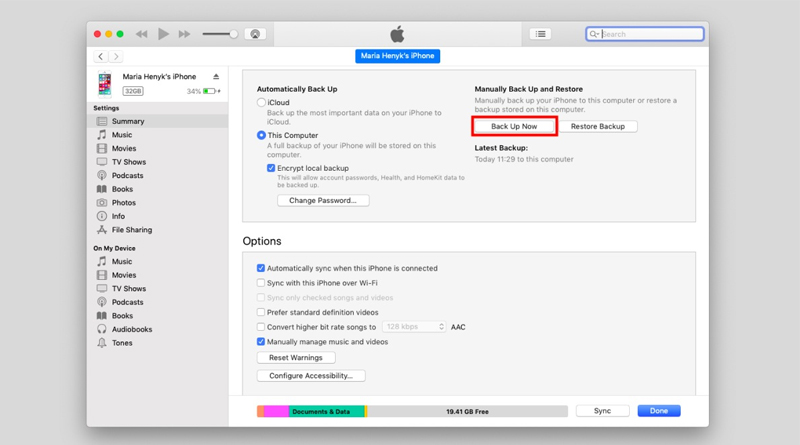Click Podcasts icon under On My Device

tap(102, 302)
